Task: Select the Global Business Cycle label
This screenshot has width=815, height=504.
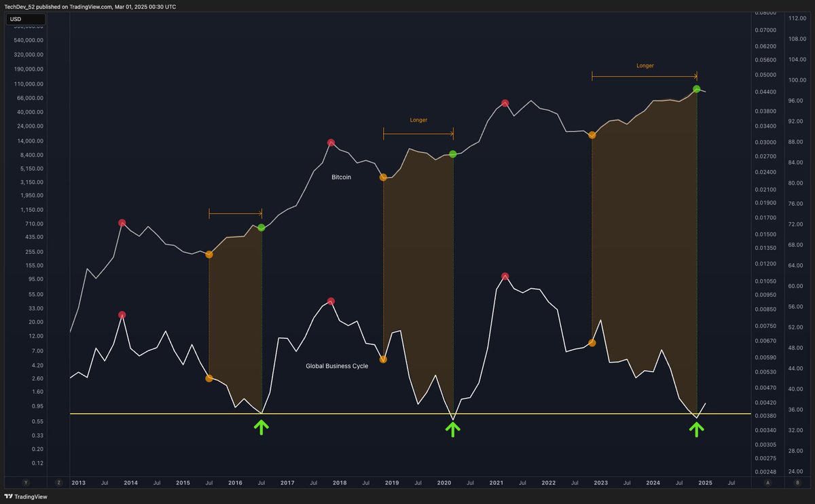Action: (x=337, y=365)
